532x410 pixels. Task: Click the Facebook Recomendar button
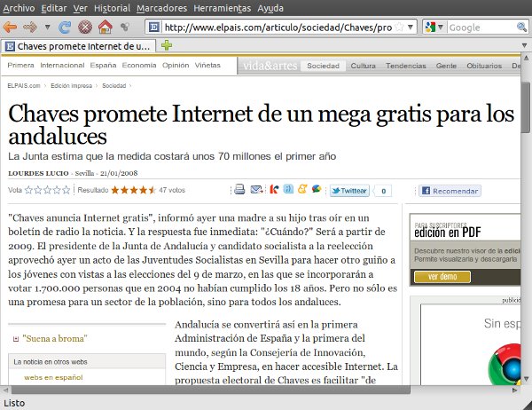click(450, 190)
